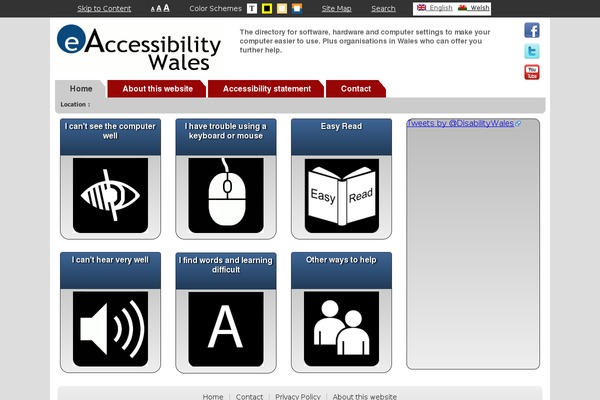600x400 pixels.
Task: Open the Home tab
Action: coord(81,89)
